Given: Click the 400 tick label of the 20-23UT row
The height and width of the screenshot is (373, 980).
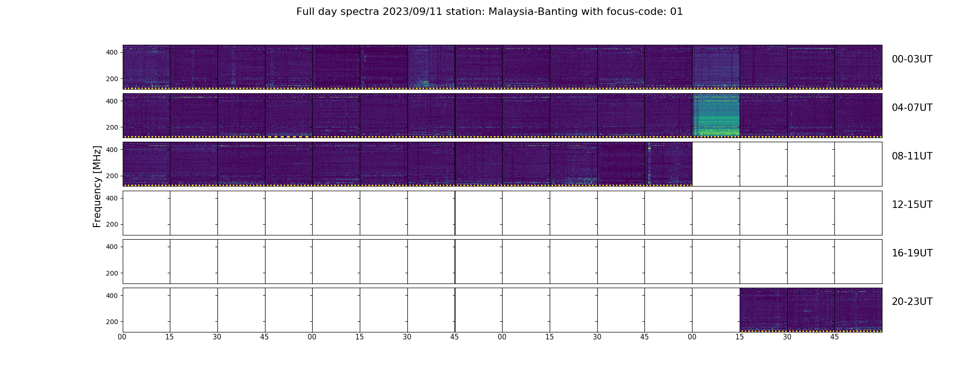Looking at the screenshot, I should click(112, 296).
